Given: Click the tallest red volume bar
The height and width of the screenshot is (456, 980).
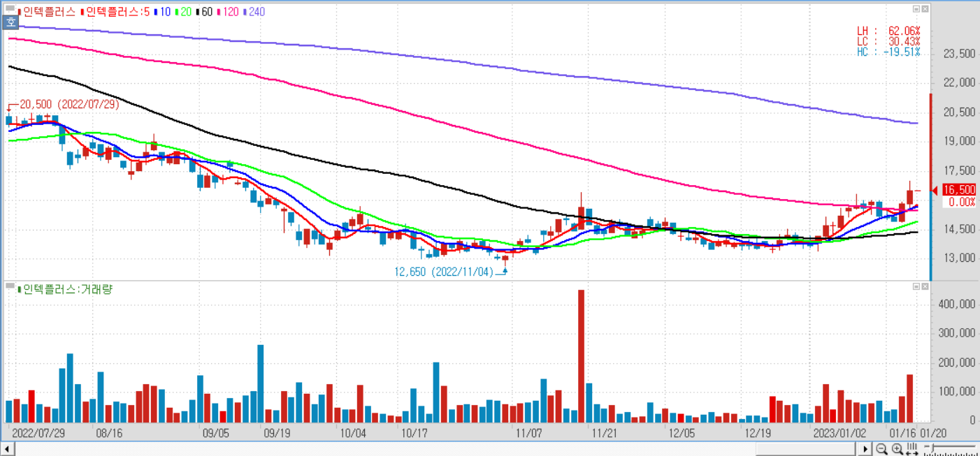Looking at the screenshot, I should pyautogui.click(x=581, y=355).
